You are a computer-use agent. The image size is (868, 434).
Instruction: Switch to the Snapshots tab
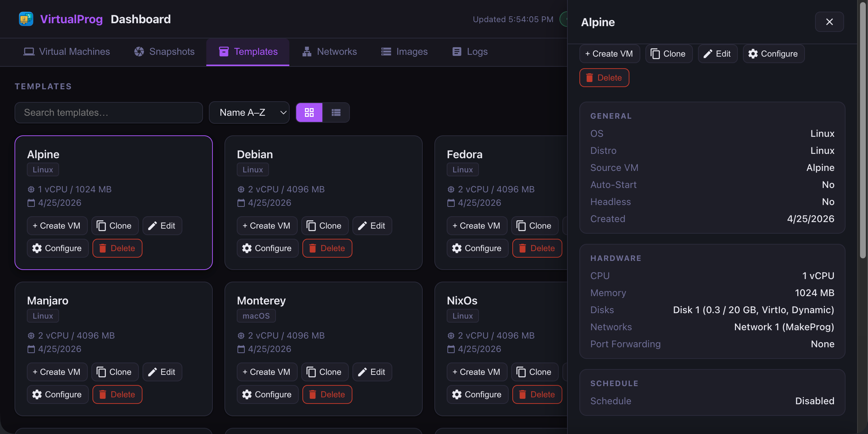coord(164,52)
